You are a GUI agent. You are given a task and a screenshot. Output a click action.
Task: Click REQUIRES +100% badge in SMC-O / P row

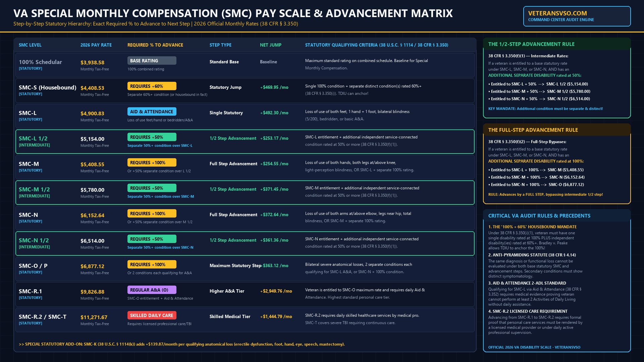(152, 264)
